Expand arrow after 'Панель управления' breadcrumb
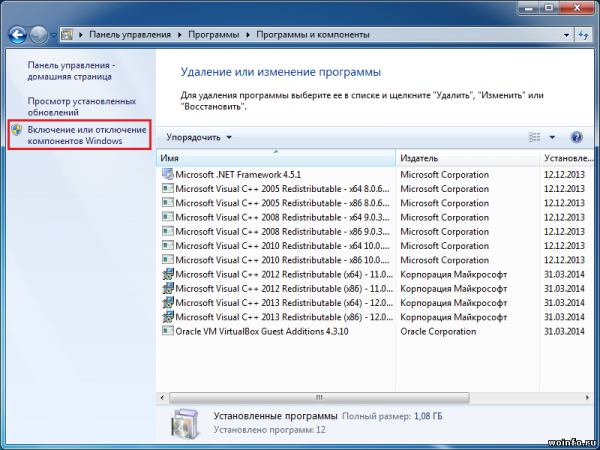 tap(179, 35)
